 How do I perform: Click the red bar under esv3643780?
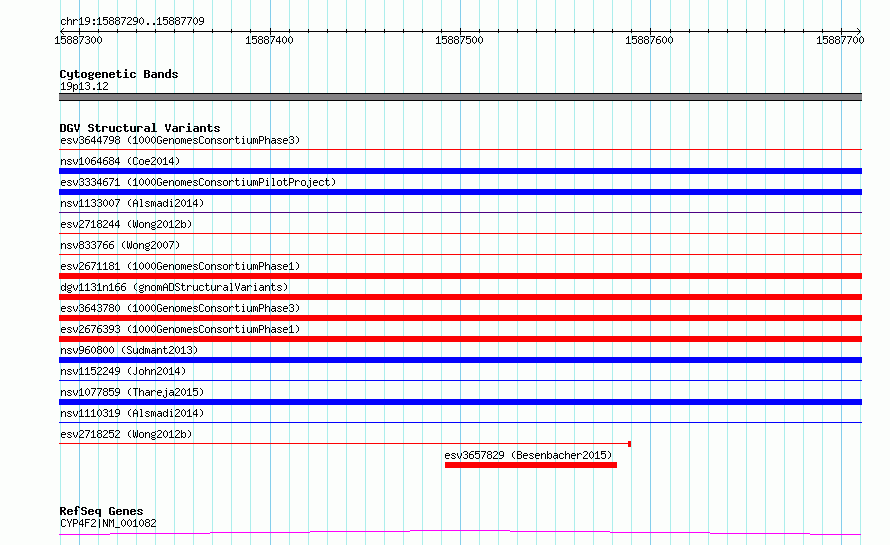(460, 318)
